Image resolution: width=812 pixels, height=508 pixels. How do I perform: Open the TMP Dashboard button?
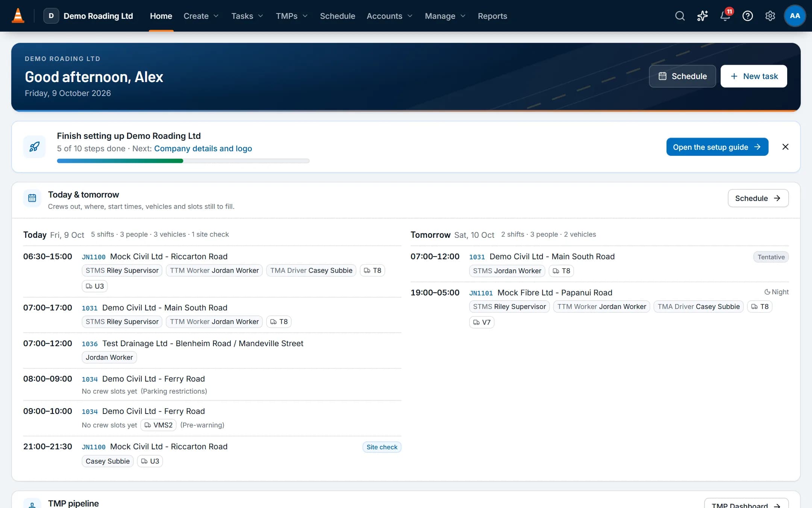tap(746, 504)
